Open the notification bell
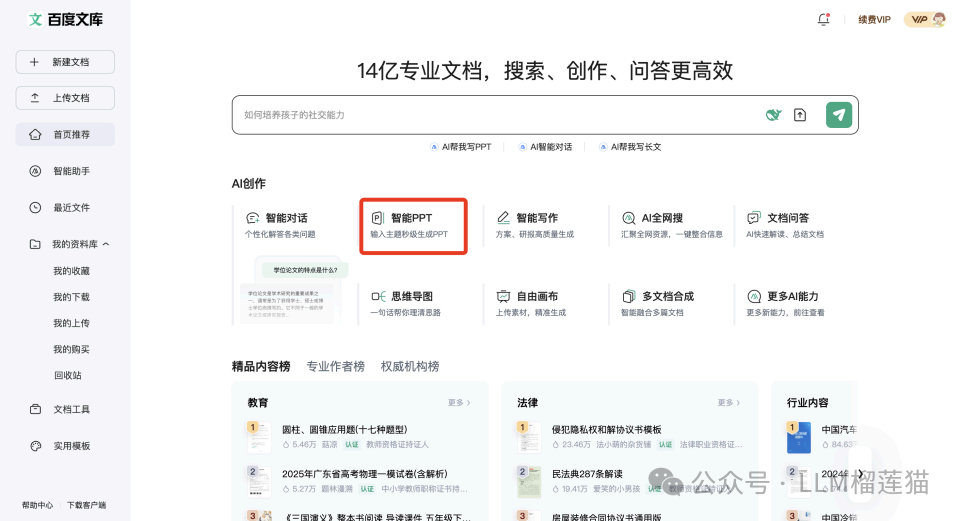The image size is (960, 521). click(823, 20)
